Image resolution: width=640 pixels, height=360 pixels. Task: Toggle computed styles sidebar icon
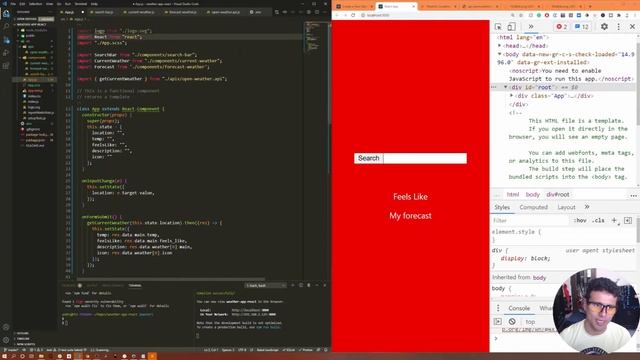pyautogui.click(x=628, y=220)
